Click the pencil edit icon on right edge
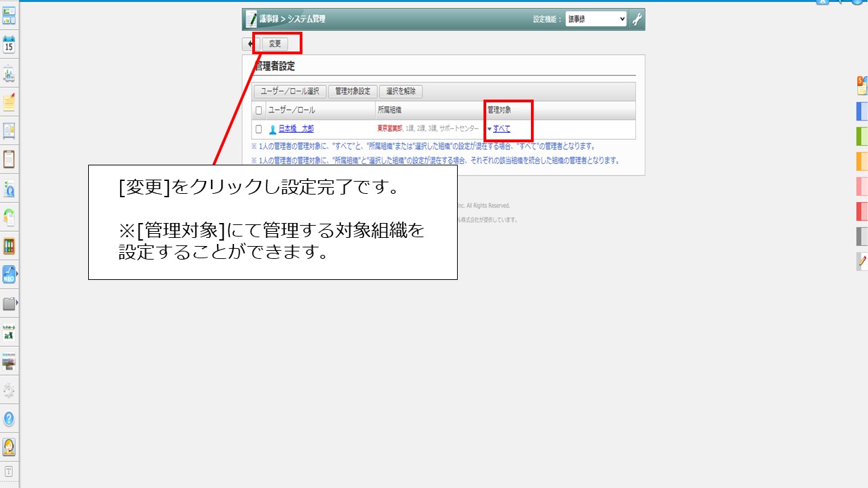The height and width of the screenshot is (488, 868). (x=862, y=261)
